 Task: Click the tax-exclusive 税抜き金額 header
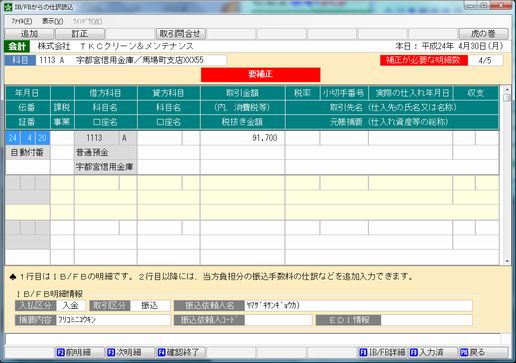(x=243, y=122)
